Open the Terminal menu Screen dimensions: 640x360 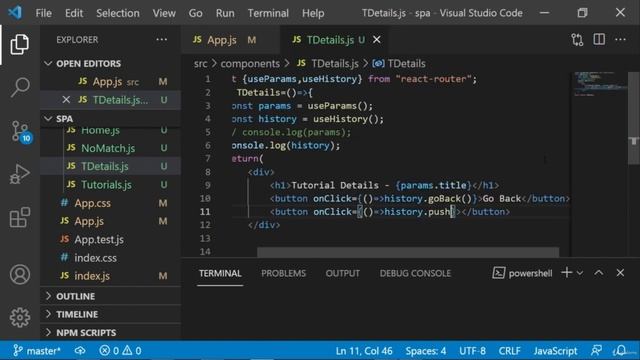click(268, 13)
